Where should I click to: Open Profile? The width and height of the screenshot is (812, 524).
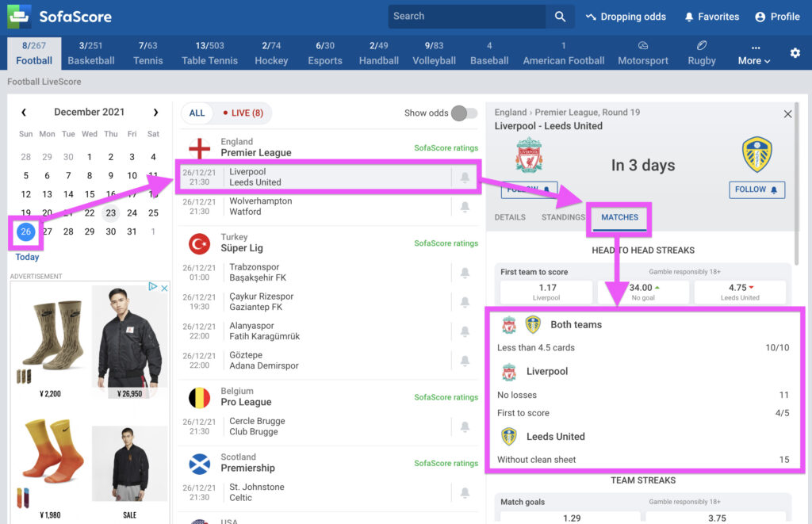tap(777, 17)
